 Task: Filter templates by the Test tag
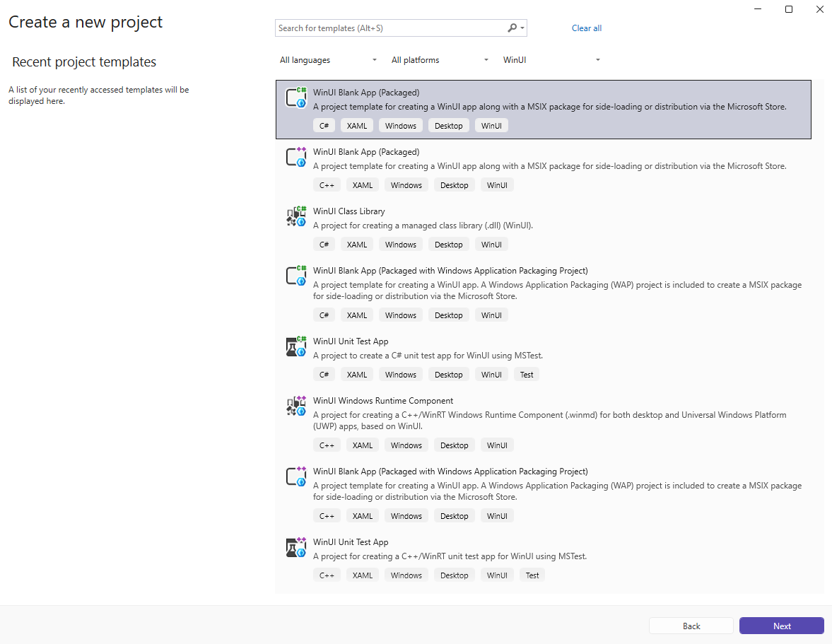point(526,374)
